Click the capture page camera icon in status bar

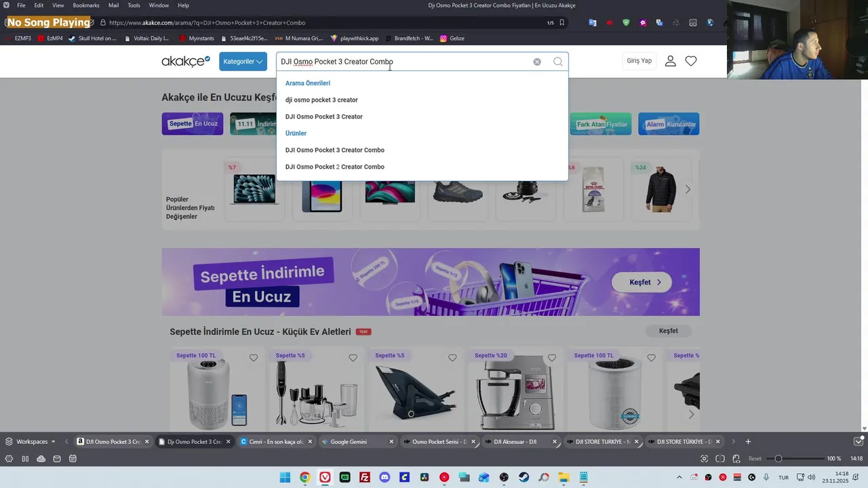(705, 459)
